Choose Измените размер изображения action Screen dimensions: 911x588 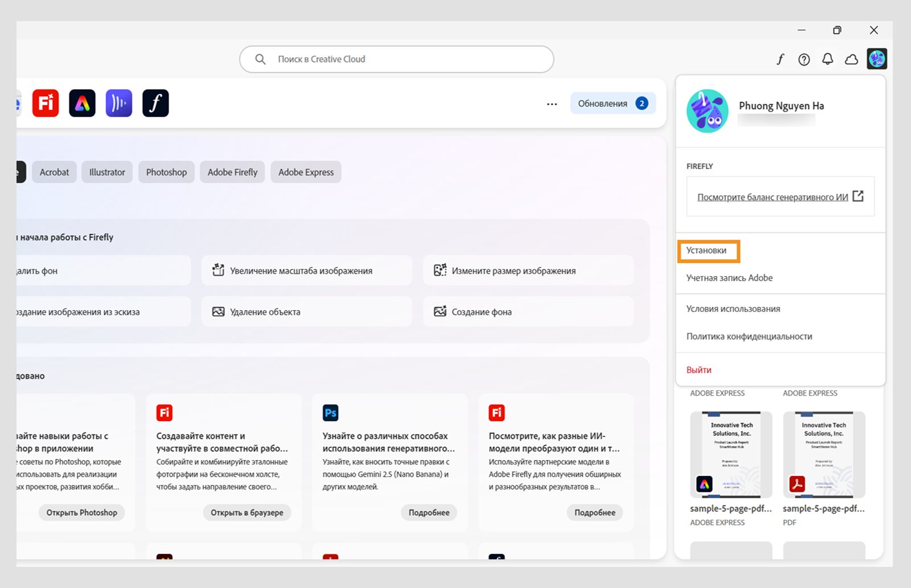tap(528, 270)
